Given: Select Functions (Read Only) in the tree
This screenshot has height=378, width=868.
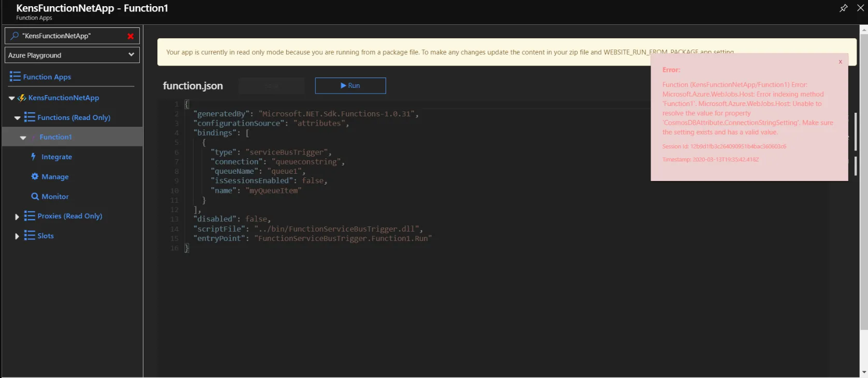Looking at the screenshot, I should click(74, 117).
